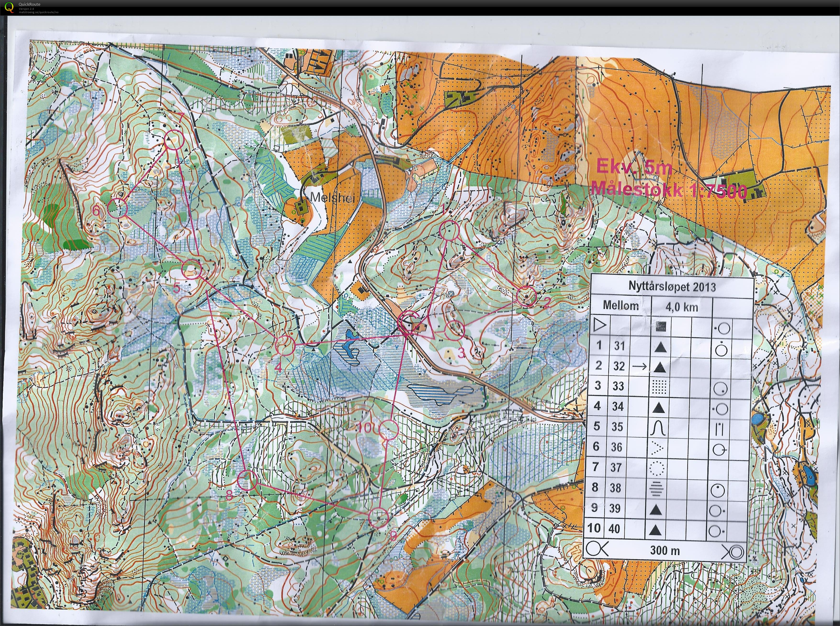This screenshot has width=840, height=626.
Task: Click the dotted square symbol in row 3
Action: [x=659, y=387]
